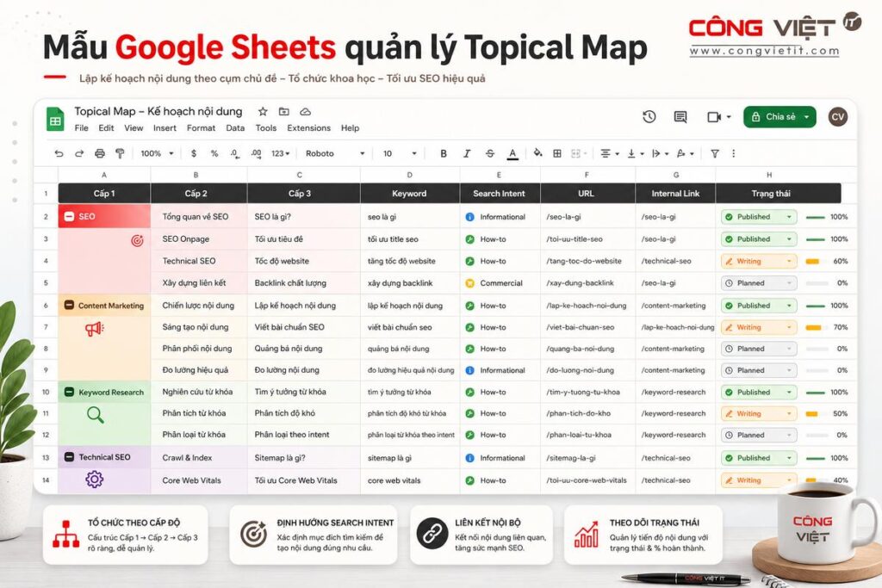This screenshot has width=882, height=588.
Task: Open the Edit menu
Action: pyautogui.click(x=106, y=128)
